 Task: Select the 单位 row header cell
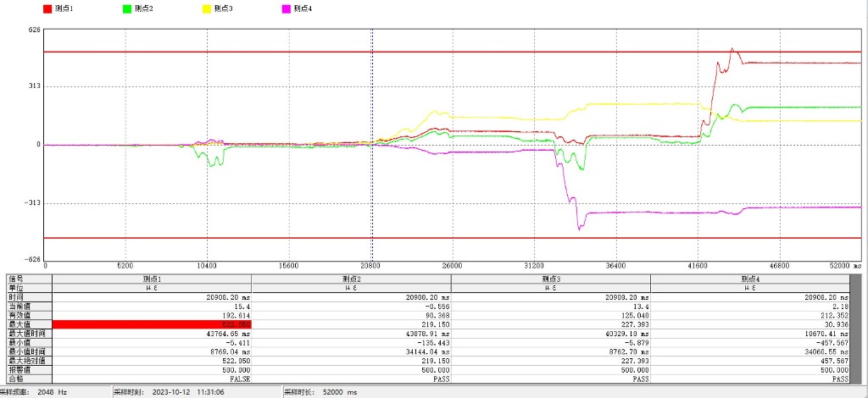pyautogui.click(x=29, y=287)
